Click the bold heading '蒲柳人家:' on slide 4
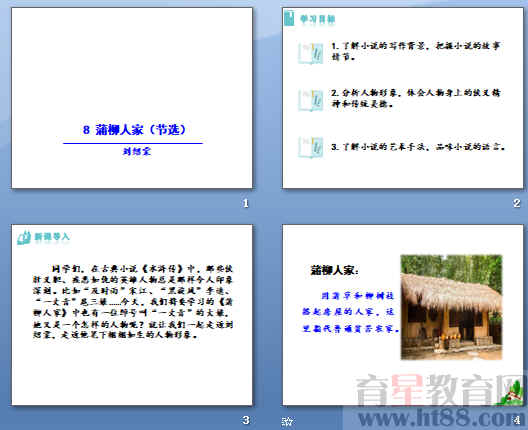Image resolution: width=528 pixels, height=430 pixels. click(334, 270)
